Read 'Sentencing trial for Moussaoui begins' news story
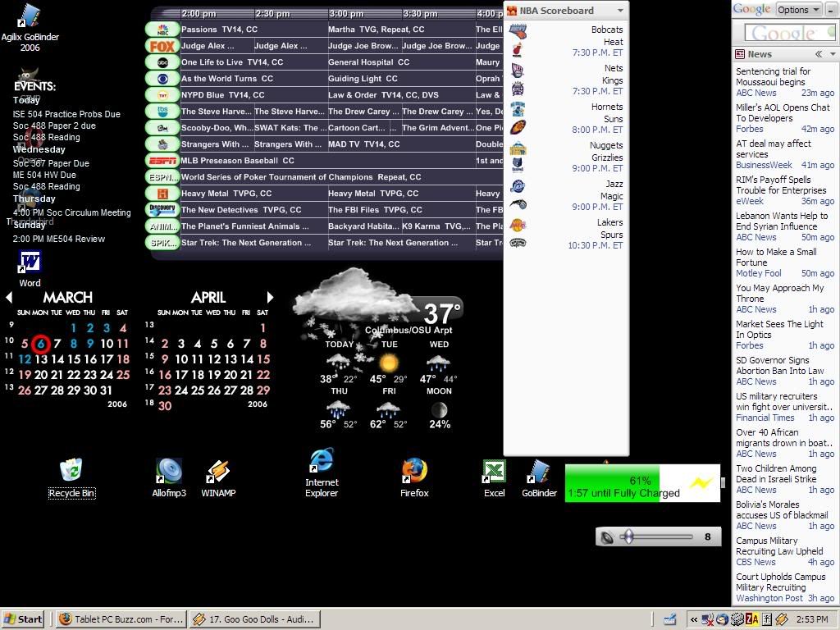This screenshot has width=840, height=630. (x=773, y=76)
